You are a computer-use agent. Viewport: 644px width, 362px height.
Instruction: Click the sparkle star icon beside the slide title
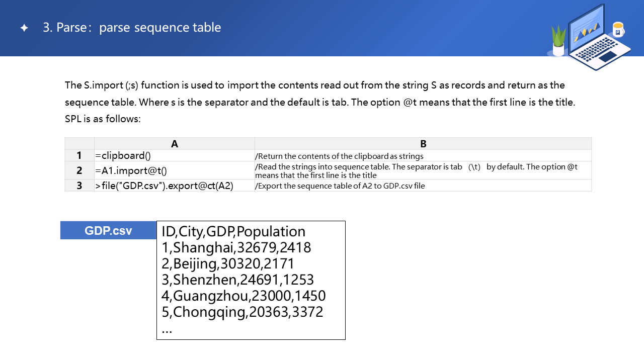[24, 28]
